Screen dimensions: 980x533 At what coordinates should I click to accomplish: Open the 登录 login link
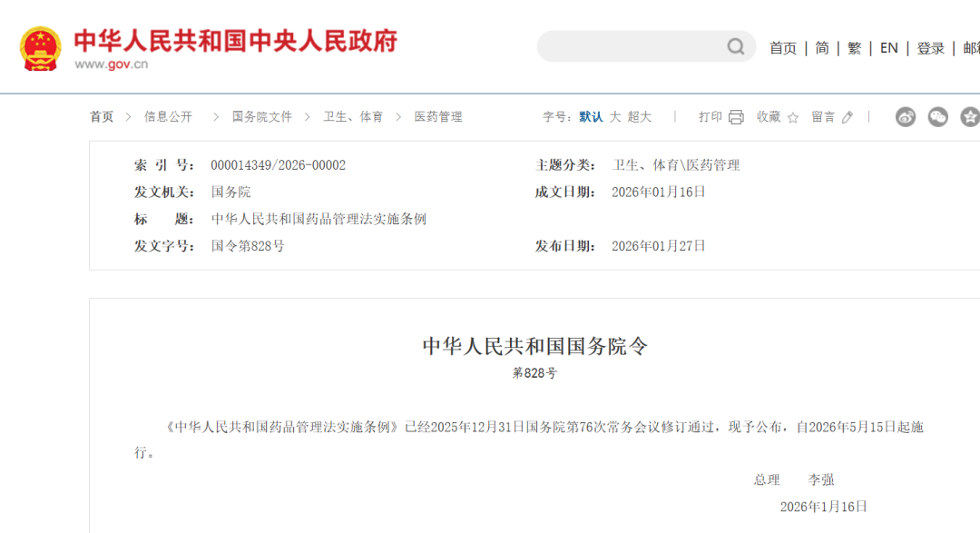point(930,48)
